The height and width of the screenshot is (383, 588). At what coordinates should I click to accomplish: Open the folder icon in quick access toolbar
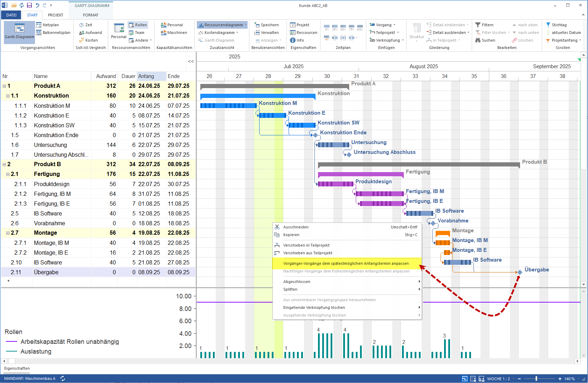(x=14, y=5)
